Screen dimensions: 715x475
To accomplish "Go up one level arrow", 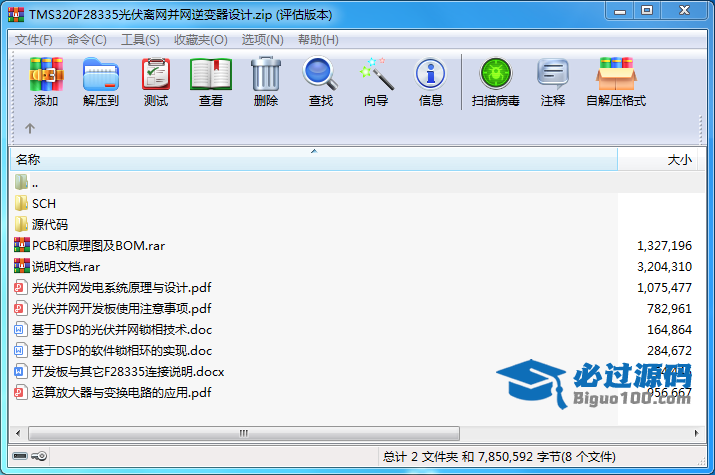I will pyautogui.click(x=30, y=129).
